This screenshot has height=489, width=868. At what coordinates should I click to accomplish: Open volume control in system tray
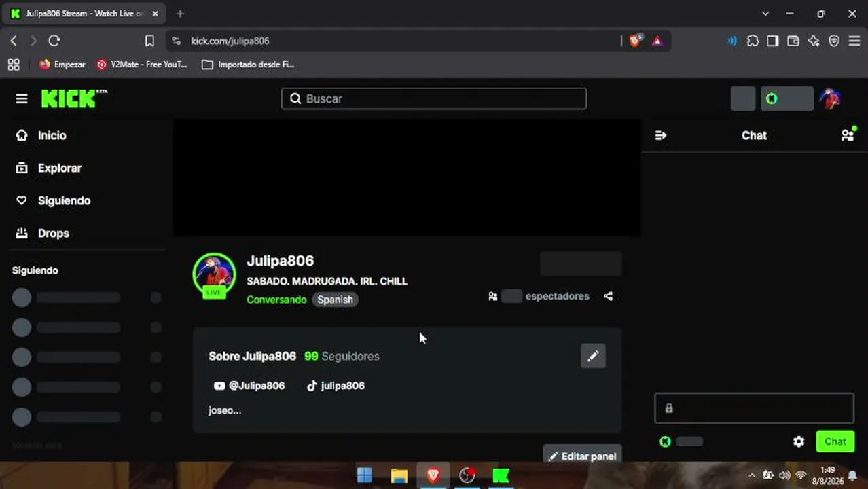click(x=784, y=475)
